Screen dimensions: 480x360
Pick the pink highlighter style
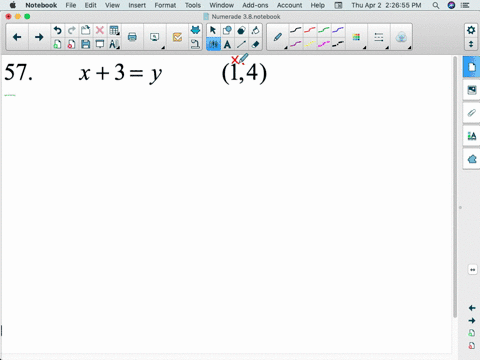point(324,44)
